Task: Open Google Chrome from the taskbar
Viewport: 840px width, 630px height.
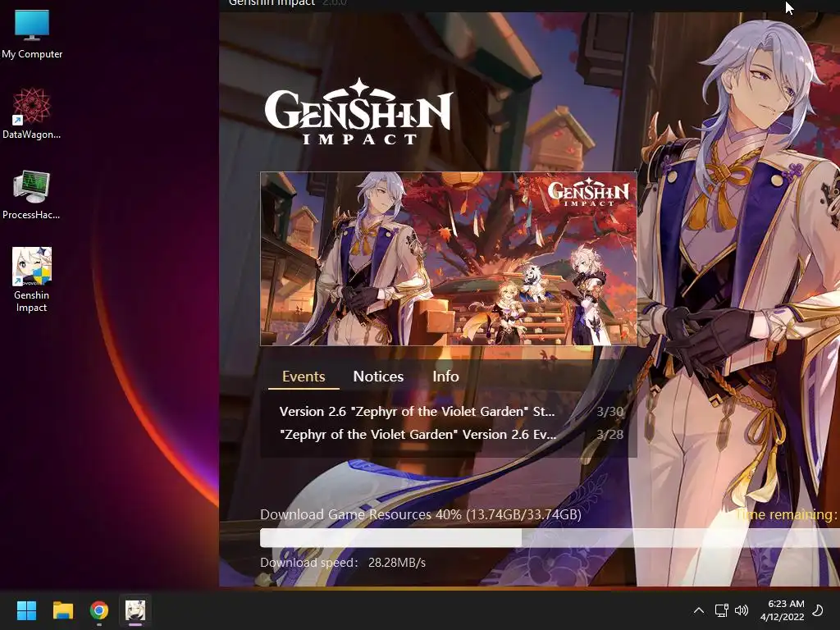Action: [99, 610]
